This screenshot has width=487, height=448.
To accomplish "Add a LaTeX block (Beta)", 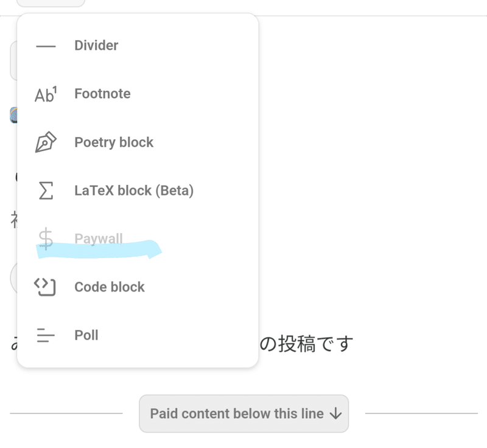I will [138, 191].
